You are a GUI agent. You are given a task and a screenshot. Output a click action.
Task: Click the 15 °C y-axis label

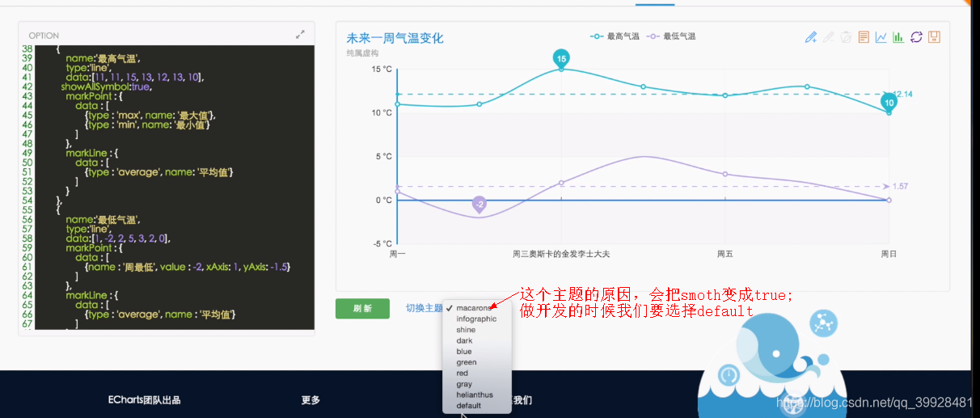click(382, 70)
